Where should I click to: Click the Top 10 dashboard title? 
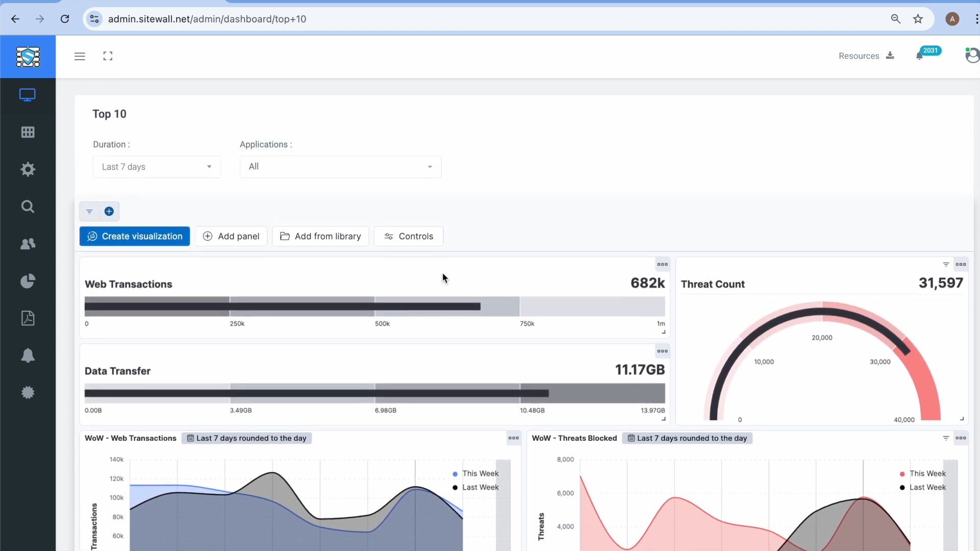coord(109,114)
